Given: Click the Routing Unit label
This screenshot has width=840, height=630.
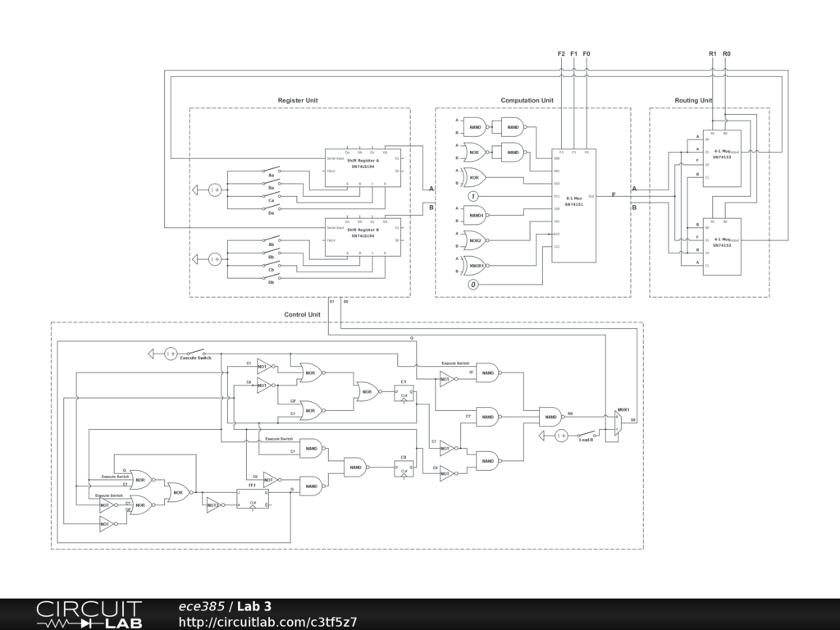Looking at the screenshot, I should point(693,101).
